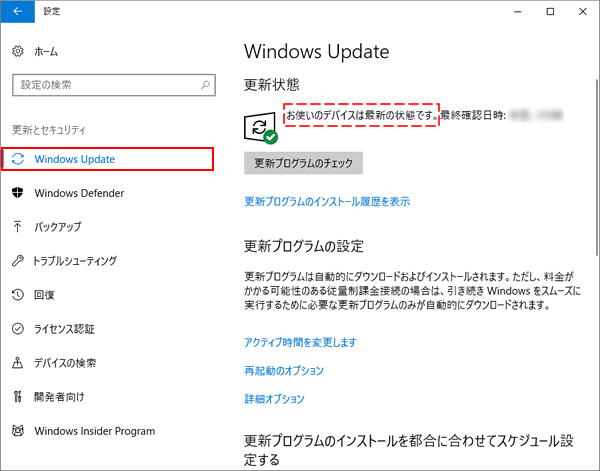Click the 更新とセキュリティ category label
Viewport: 600px width, 471px height.
(x=49, y=130)
